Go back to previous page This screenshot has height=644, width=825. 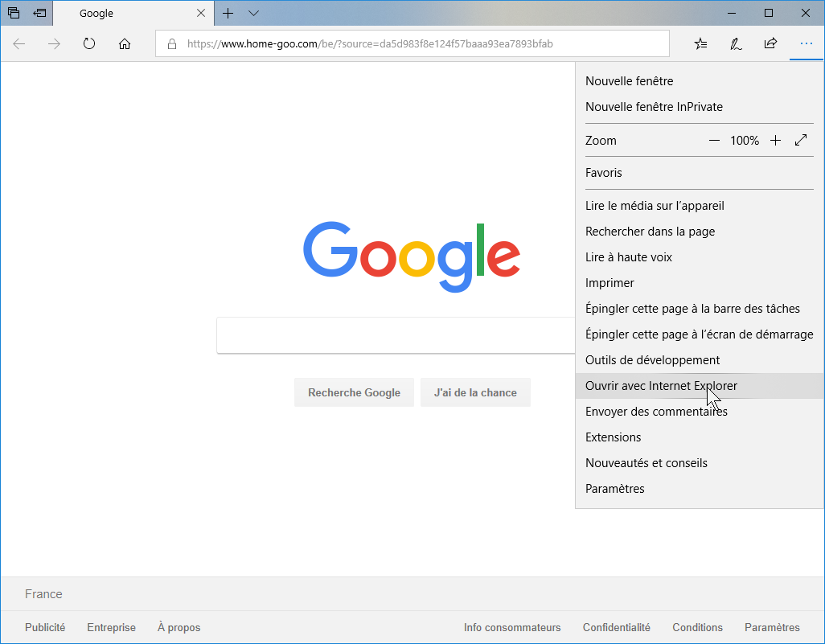[19, 43]
